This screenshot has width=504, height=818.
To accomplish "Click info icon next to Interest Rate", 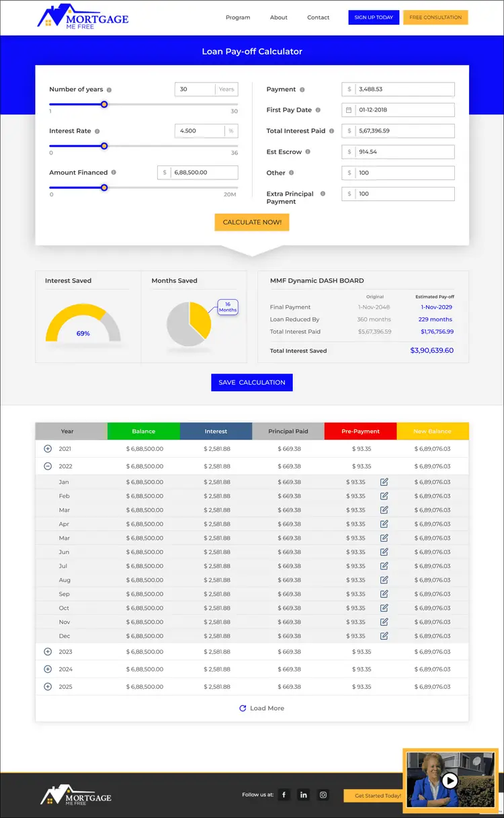I will [97, 131].
